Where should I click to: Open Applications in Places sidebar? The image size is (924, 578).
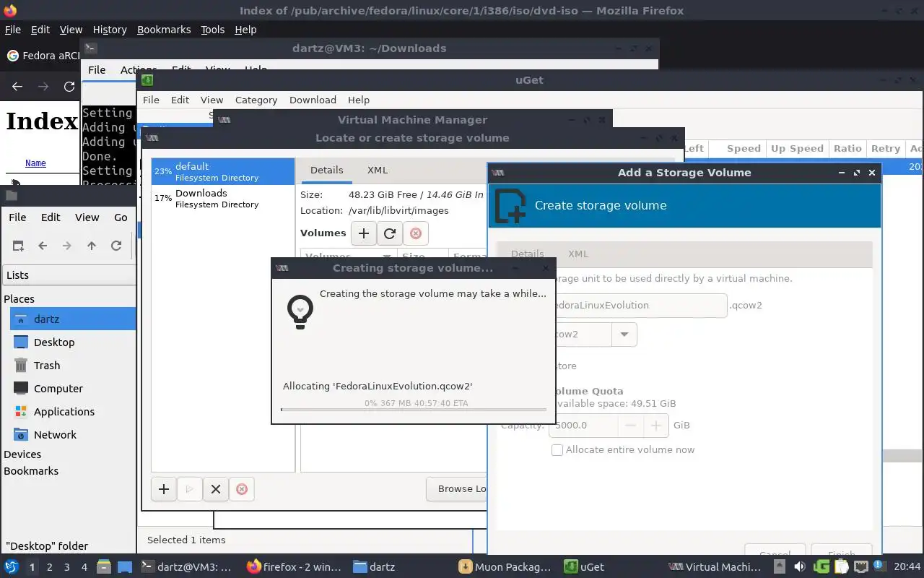point(73,412)
